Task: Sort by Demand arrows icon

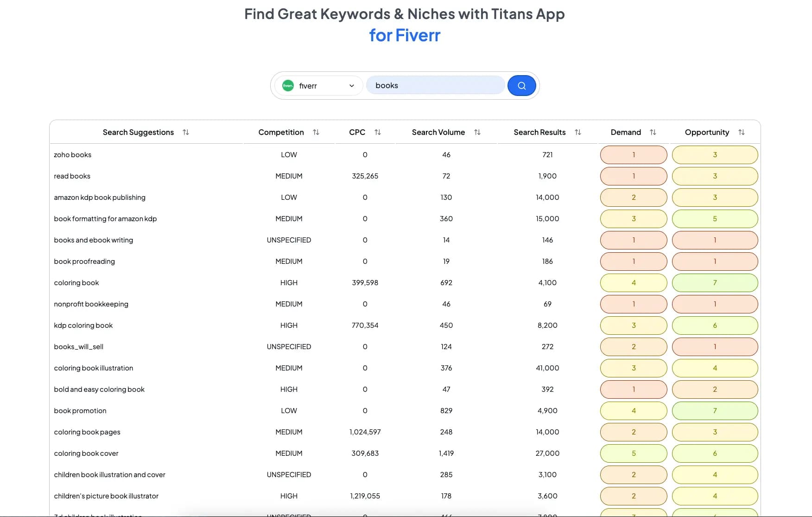Action: coord(653,132)
